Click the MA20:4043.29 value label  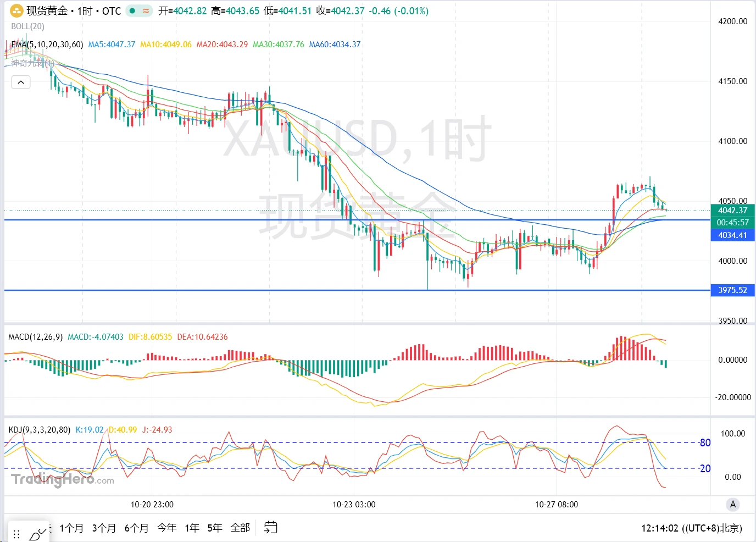[222, 45]
